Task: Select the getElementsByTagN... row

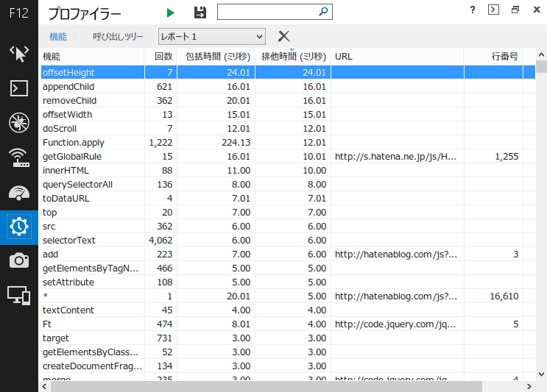Action: [x=288, y=268]
